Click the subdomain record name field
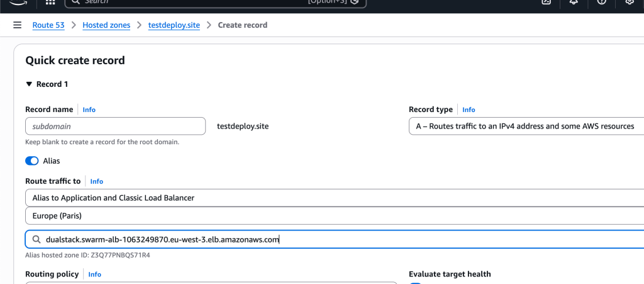644x284 pixels. 115,126
